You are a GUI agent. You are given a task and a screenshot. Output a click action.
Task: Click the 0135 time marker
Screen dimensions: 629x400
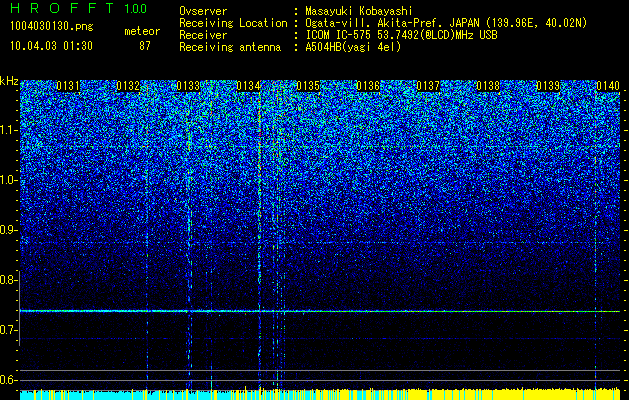pyautogui.click(x=308, y=86)
